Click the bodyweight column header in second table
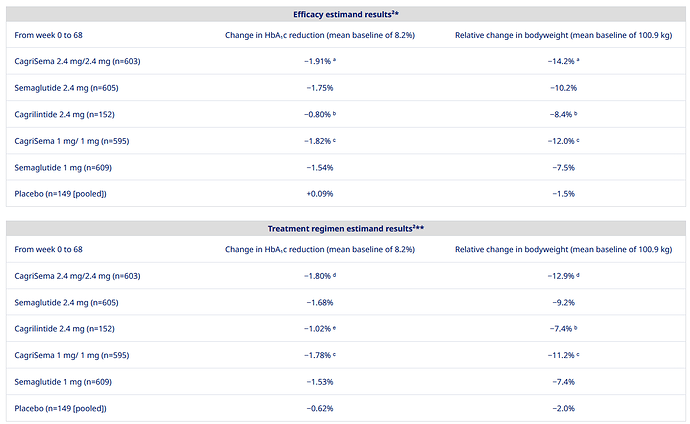Viewport: 690px width, 424px height. click(x=563, y=249)
